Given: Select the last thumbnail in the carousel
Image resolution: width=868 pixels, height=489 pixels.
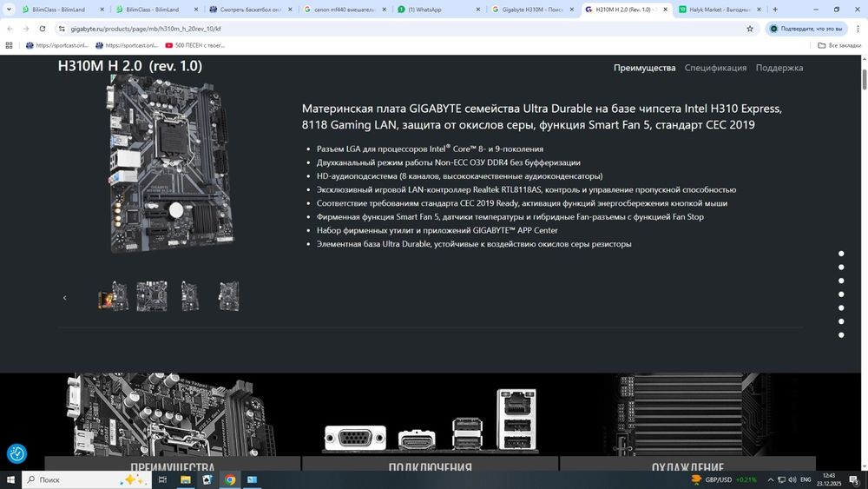Looking at the screenshot, I should [228, 295].
